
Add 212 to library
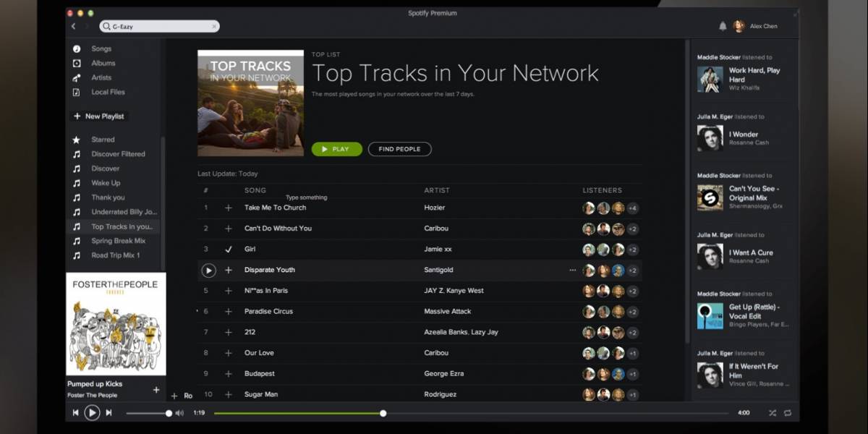click(229, 332)
